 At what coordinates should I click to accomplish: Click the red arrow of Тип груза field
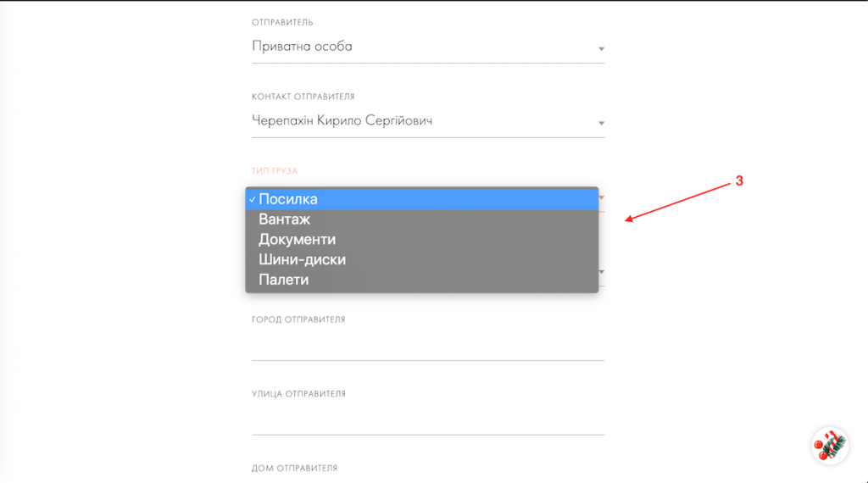pyautogui.click(x=602, y=197)
